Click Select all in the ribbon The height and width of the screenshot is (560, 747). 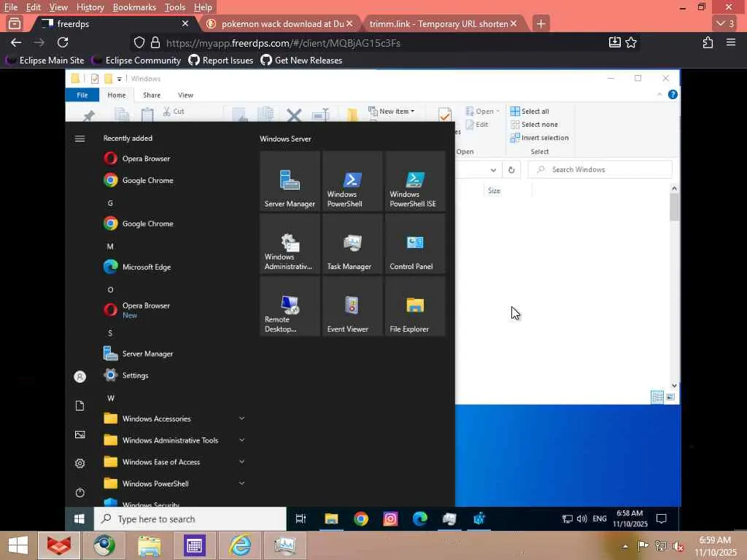tap(530, 111)
